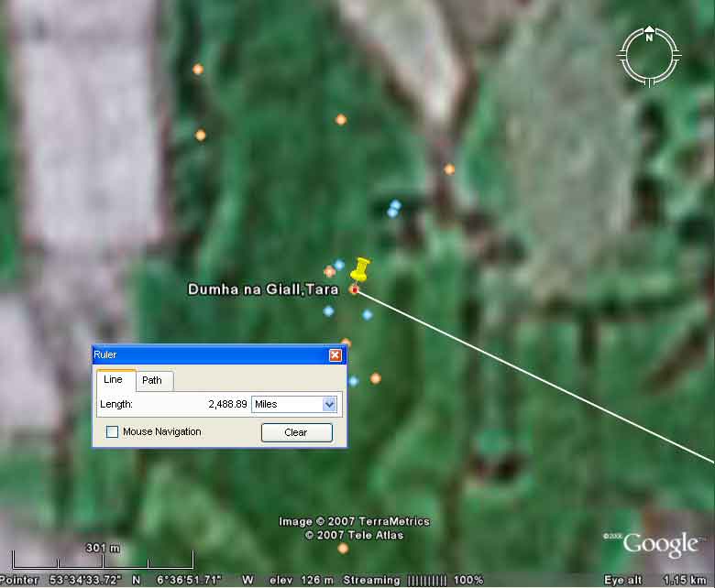
Task: Click the blue diamond markers northeast of the pushpin
Action: pos(394,209)
